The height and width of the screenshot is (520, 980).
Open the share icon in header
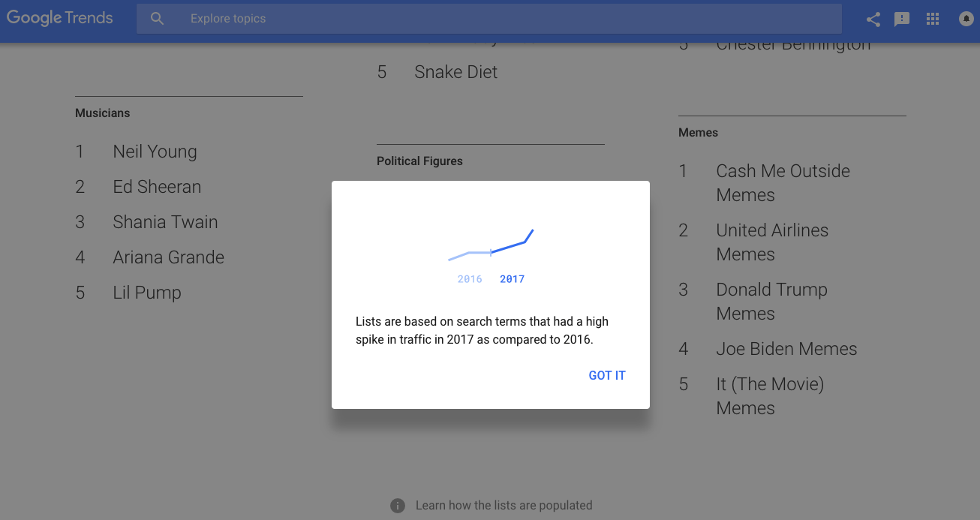(x=873, y=20)
